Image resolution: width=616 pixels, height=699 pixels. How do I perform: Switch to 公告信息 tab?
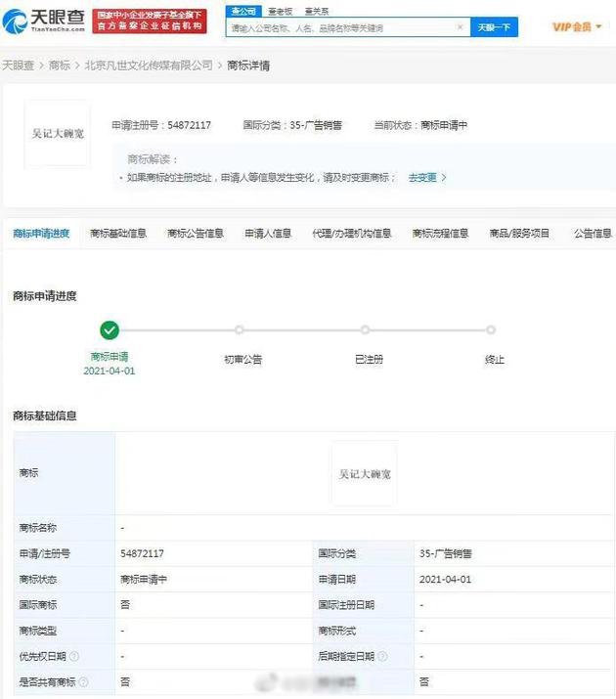(x=593, y=233)
